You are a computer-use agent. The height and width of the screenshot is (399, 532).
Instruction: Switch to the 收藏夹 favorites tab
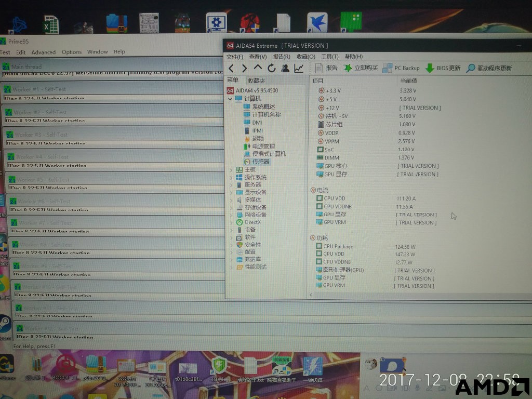tap(256, 81)
